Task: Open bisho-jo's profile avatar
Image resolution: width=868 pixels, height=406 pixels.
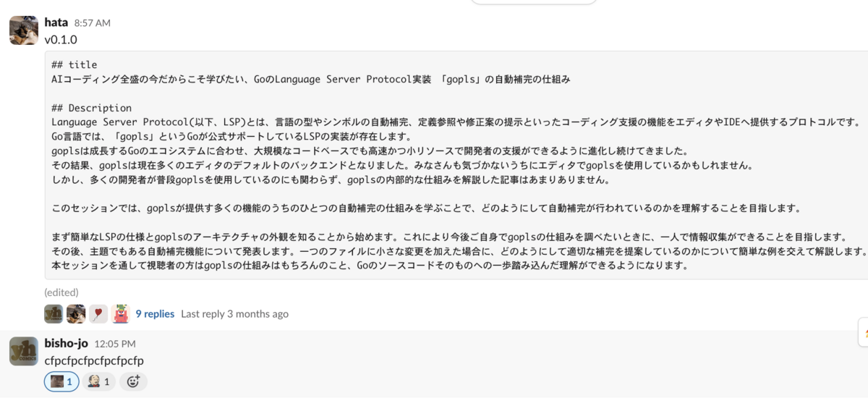Action: tap(23, 351)
